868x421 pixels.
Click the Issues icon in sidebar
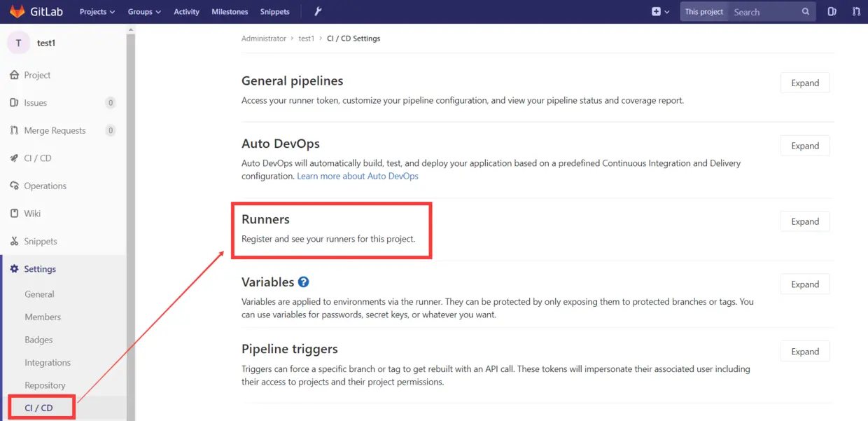click(14, 102)
